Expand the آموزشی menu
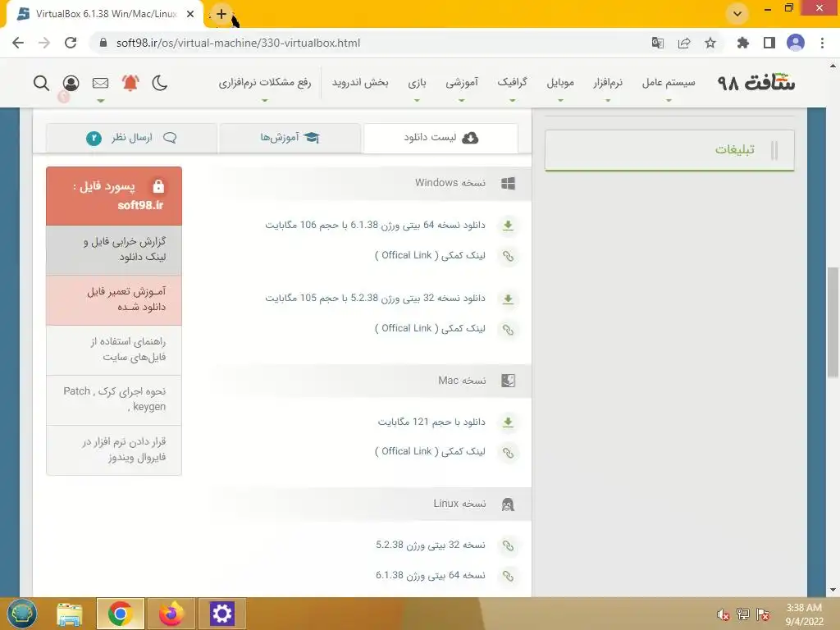This screenshot has height=630, width=840. (462, 83)
